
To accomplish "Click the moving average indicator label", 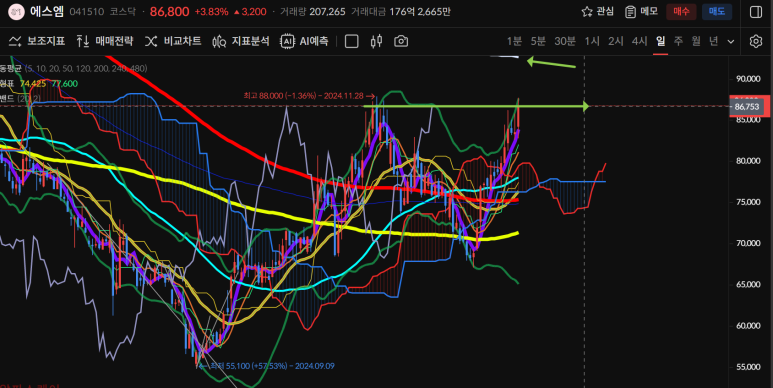I will point(73,69).
